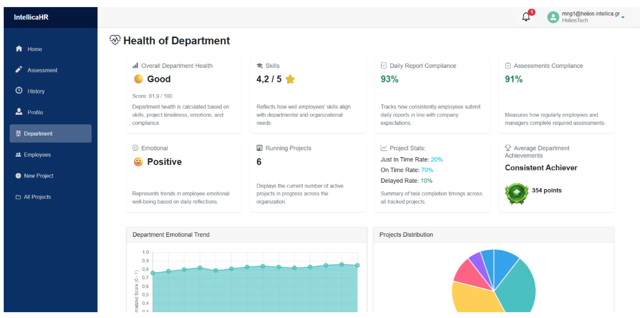Click the Home house icon in sidebar
The image size is (644, 318).
(x=19, y=48)
